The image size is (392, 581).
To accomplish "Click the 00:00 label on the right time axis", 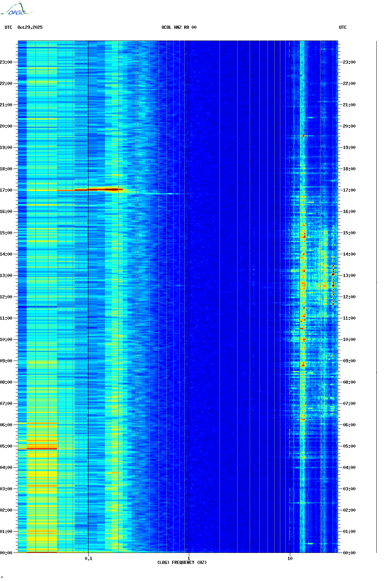I will click(349, 553).
